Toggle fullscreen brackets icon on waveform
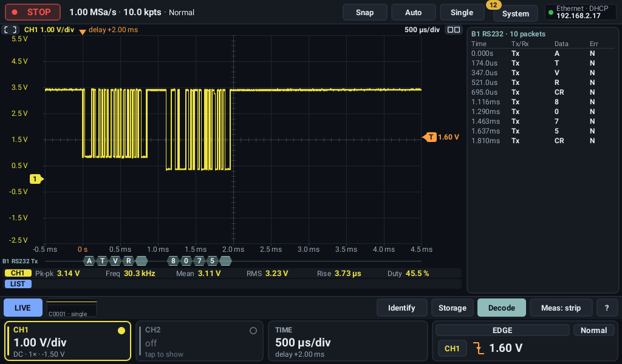 click(x=10, y=30)
